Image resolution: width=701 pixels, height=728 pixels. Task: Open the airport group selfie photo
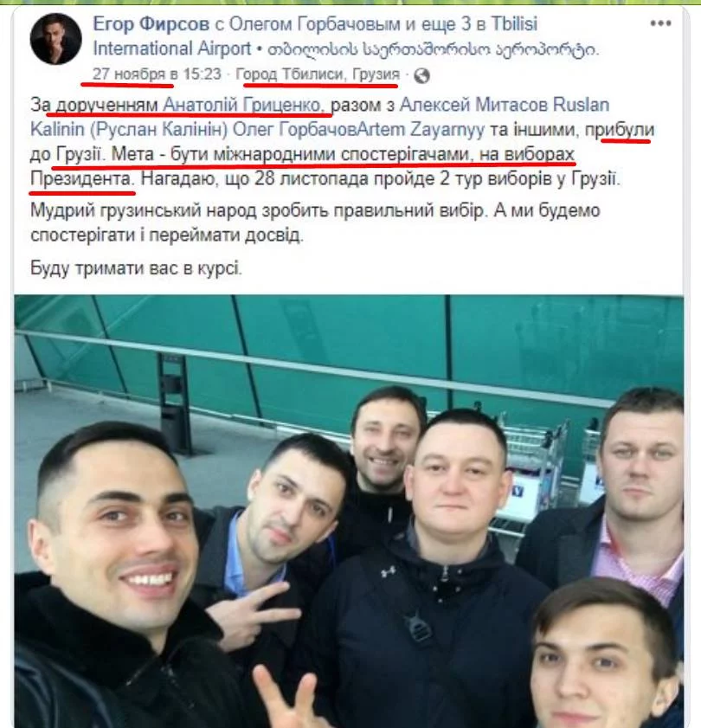pyautogui.click(x=349, y=512)
